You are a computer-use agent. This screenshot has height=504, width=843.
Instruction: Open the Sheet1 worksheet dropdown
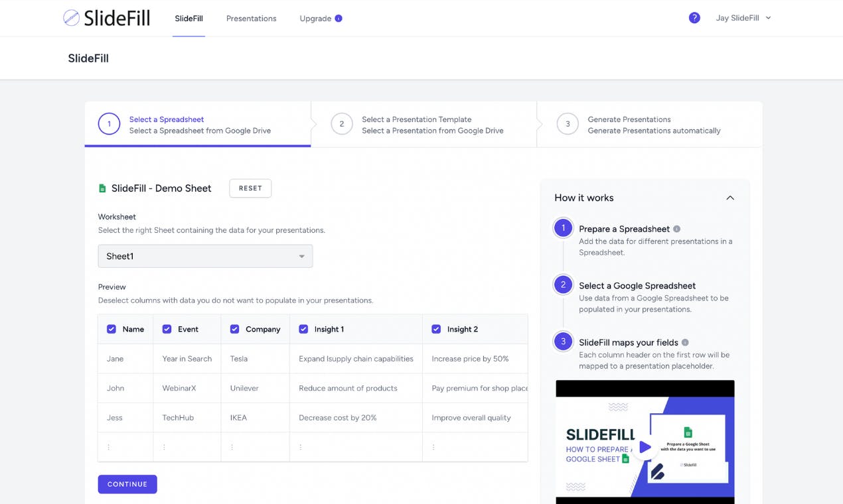tap(205, 256)
